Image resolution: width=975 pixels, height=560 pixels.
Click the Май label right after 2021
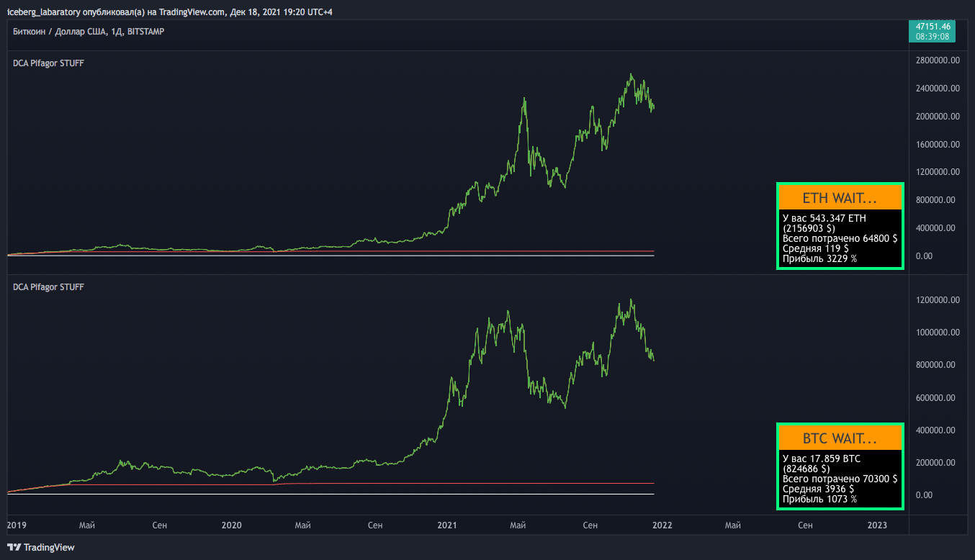click(x=518, y=525)
